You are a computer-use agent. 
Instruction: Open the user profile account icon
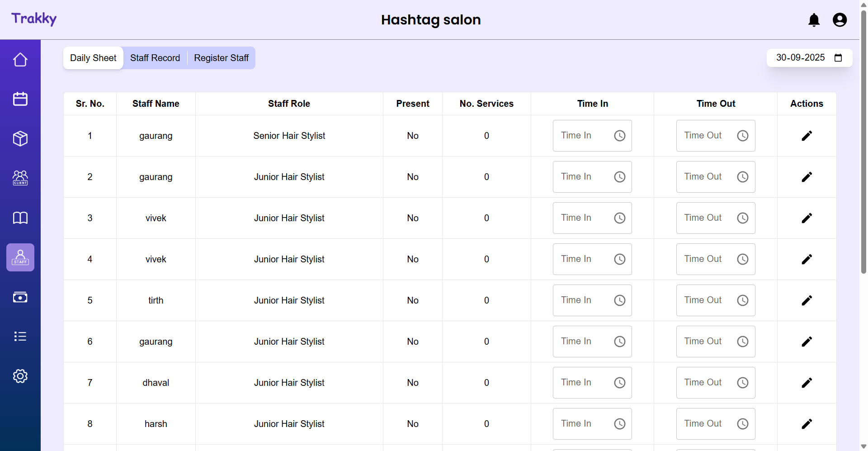[x=840, y=20]
